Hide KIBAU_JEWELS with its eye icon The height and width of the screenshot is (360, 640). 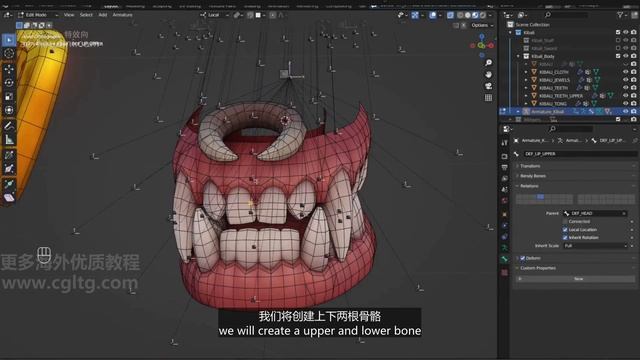pyautogui.click(x=626, y=80)
